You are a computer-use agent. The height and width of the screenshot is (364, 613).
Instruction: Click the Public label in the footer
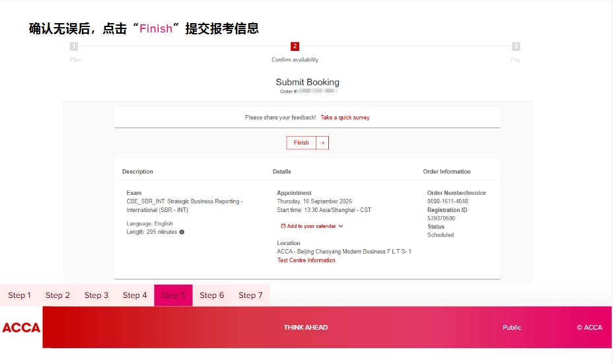(x=512, y=327)
